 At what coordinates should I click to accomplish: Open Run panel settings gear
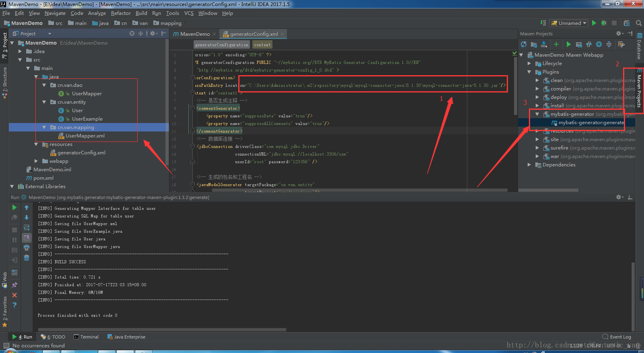click(x=620, y=197)
